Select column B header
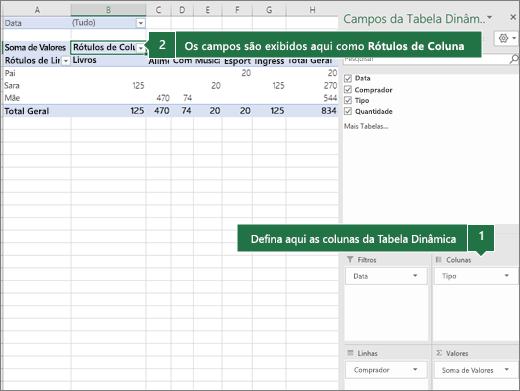Viewport: 520px width, 391px height. click(108, 10)
